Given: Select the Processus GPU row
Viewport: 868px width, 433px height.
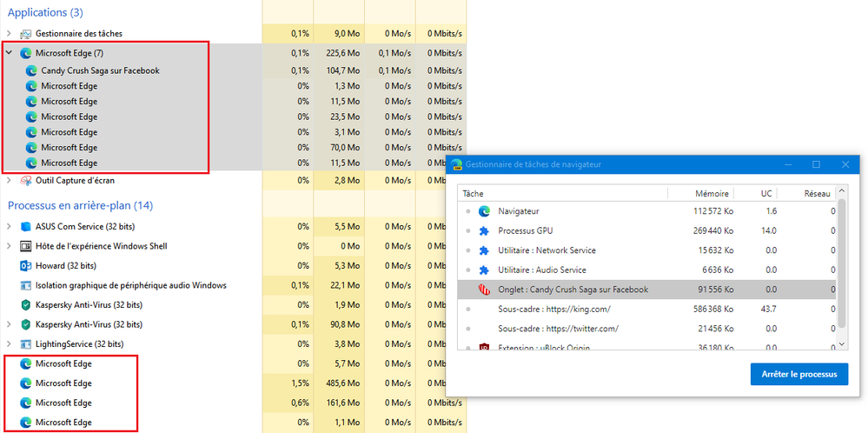Looking at the screenshot, I should pos(647,231).
